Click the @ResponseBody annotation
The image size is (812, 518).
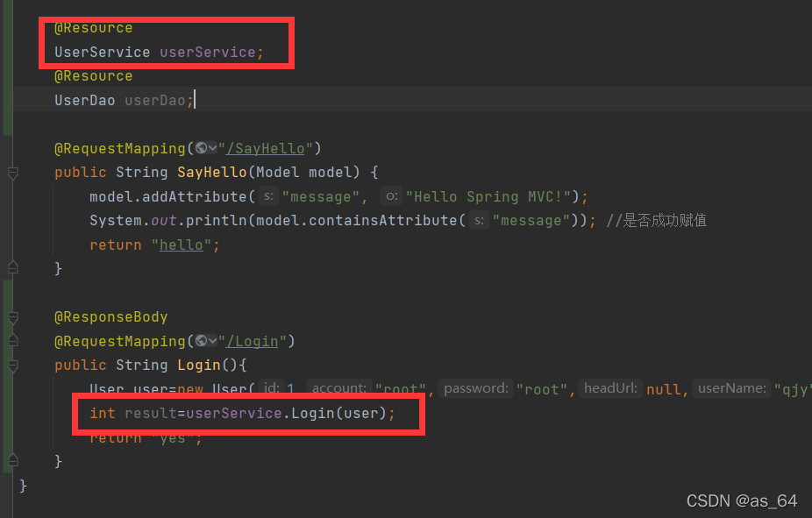point(110,317)
